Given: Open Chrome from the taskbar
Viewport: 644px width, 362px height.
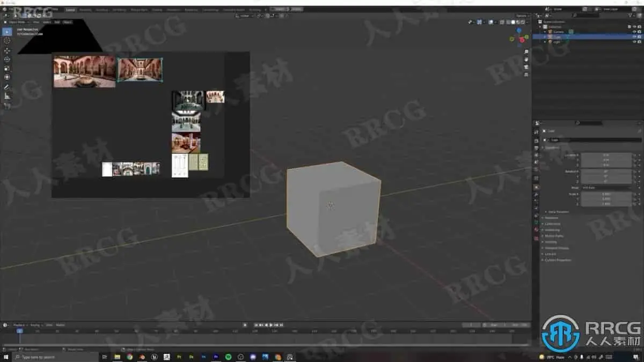Looking at the screenshot, I should [x=129, y=357].
